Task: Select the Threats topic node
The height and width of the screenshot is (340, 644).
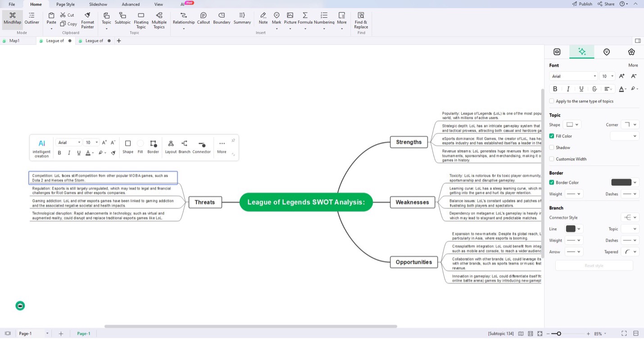Action: (x=204, y=202)
